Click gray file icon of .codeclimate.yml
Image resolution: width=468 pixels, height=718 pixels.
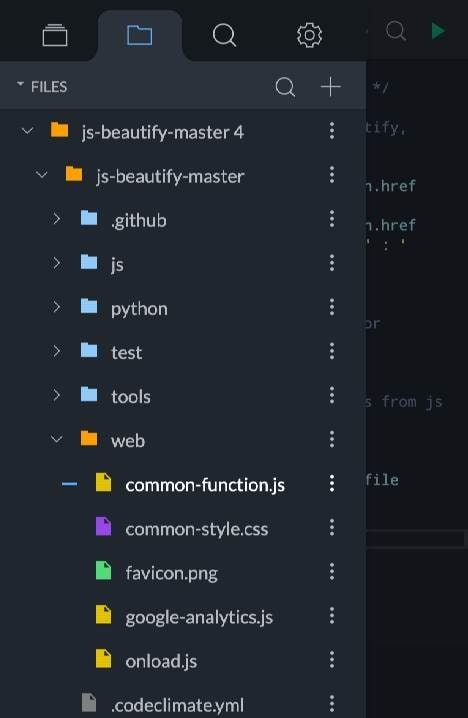pyautogui.click(x=89, y=702)
